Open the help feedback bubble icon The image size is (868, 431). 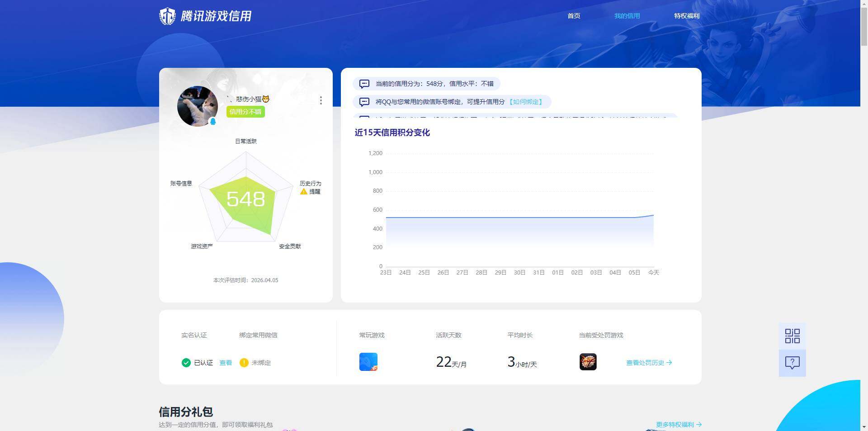pyautogui.click(x=792, y=362)
